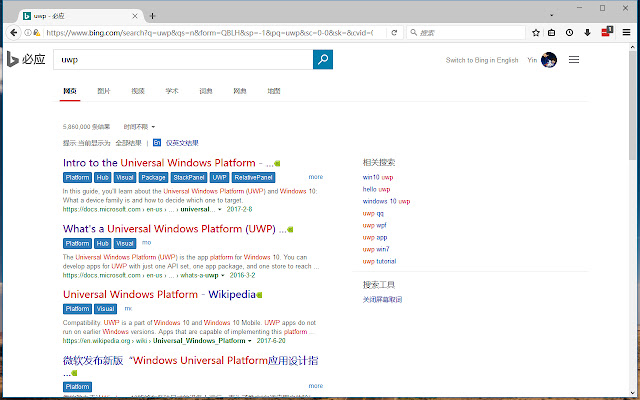Click the 全部结果 option
The height and width of the screenshot is (400, 640).
128,143
